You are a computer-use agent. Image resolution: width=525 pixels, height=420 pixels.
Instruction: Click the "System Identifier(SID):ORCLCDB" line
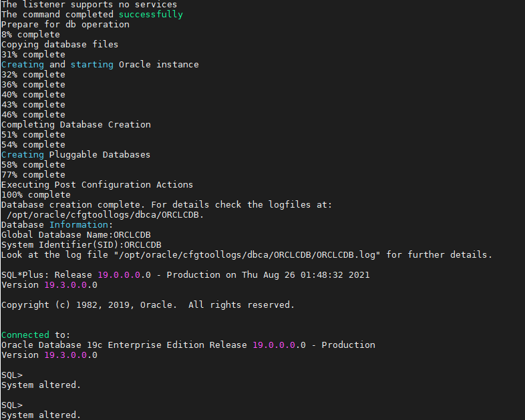tap(81, 245)
